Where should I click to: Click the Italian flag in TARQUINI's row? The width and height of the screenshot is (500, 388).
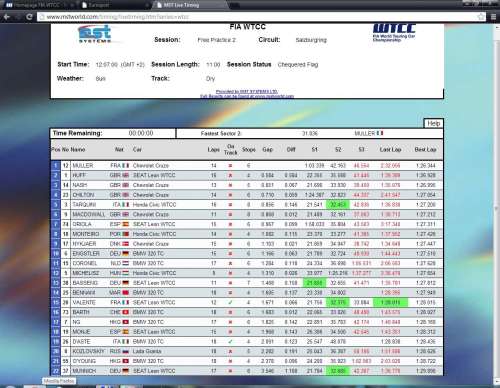pos(125,205)
